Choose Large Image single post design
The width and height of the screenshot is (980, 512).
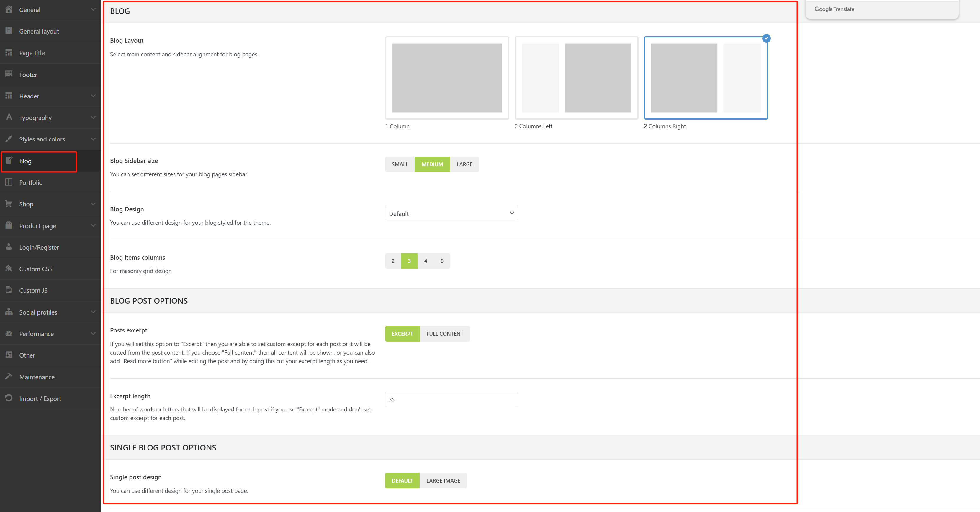pyautogui.click(x=443, y=480)
